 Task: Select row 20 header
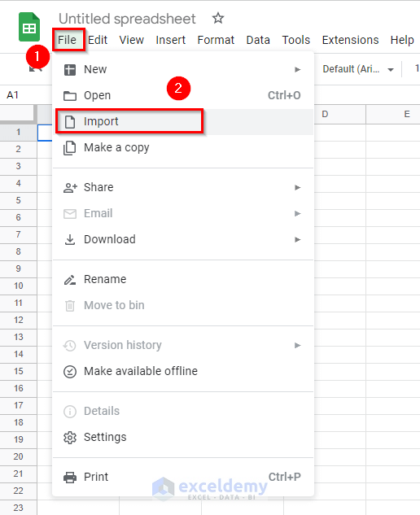[x=19, y=456]
